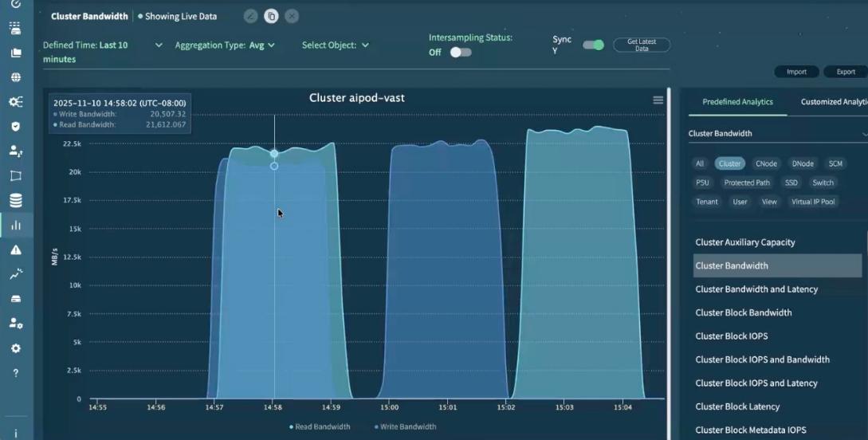Click the Cluster aipod-vast chart title

357,98
